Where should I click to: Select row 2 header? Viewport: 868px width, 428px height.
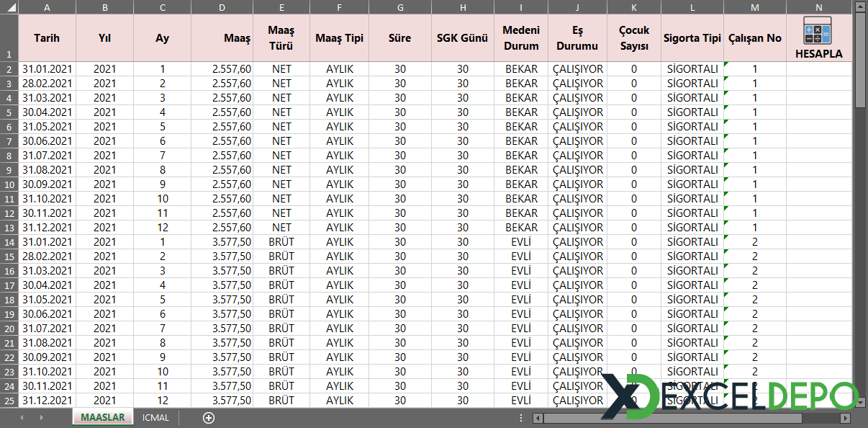(9, 69)
